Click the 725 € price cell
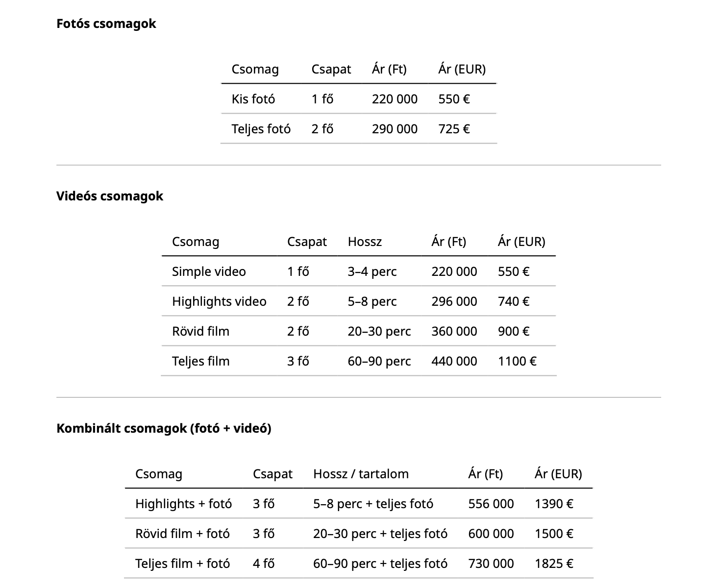 pyautogui.click(x=454, y=129)
